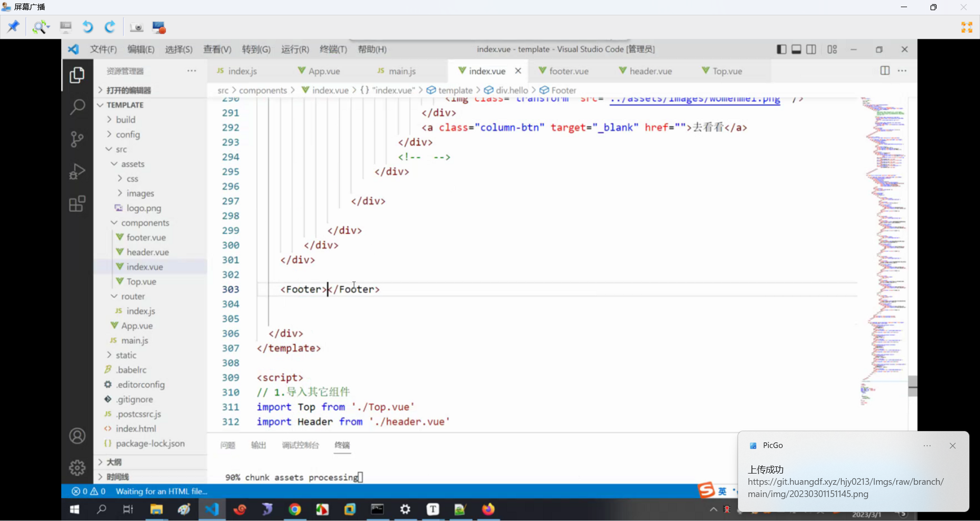Screen dimensions: 980x521
Task: Open the Search view in activity bar
Action: [x=77, y=107]
